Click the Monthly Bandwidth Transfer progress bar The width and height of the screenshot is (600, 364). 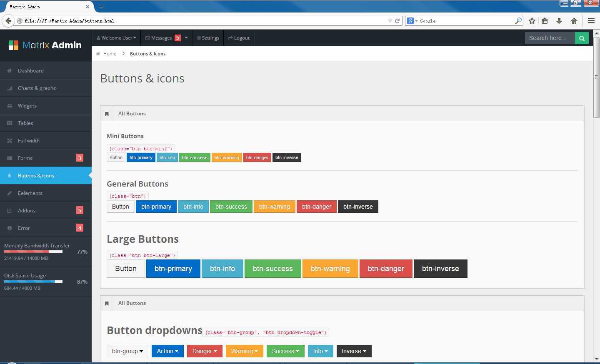33,252
